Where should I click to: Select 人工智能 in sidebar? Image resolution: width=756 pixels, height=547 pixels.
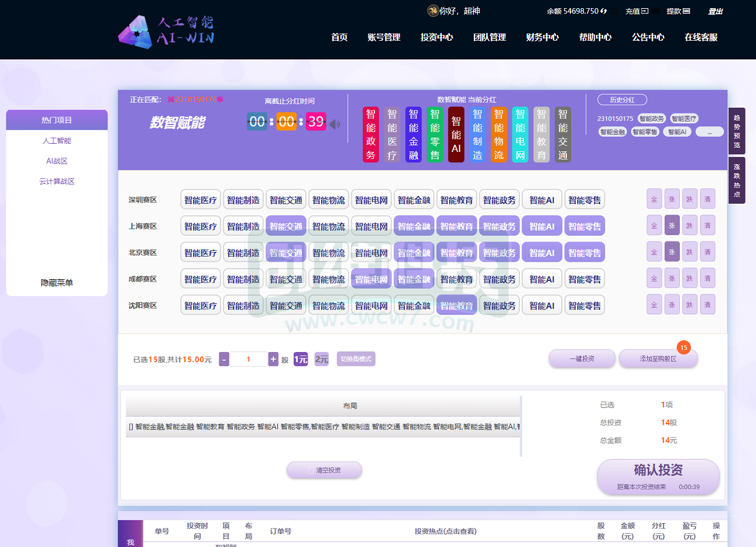pos(57,141)
